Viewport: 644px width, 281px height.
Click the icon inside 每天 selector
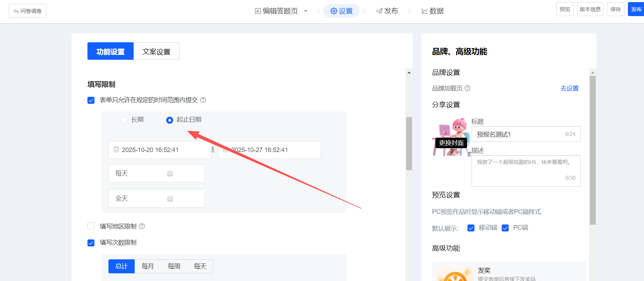click(170, 174)
